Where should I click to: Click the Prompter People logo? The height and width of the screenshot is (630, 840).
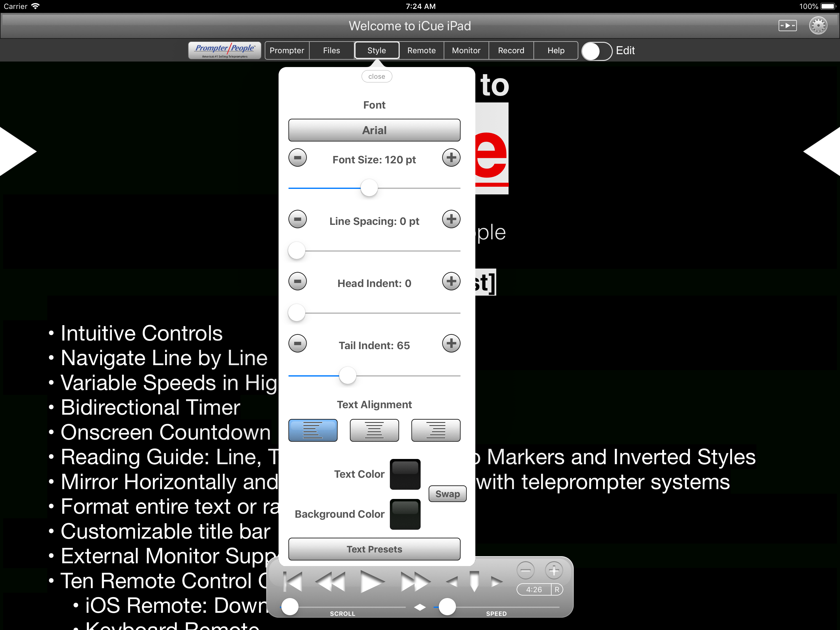coord(224,50)
